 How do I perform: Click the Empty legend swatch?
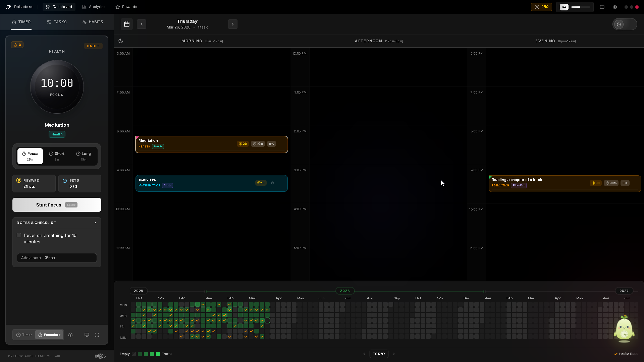(134, 354)
